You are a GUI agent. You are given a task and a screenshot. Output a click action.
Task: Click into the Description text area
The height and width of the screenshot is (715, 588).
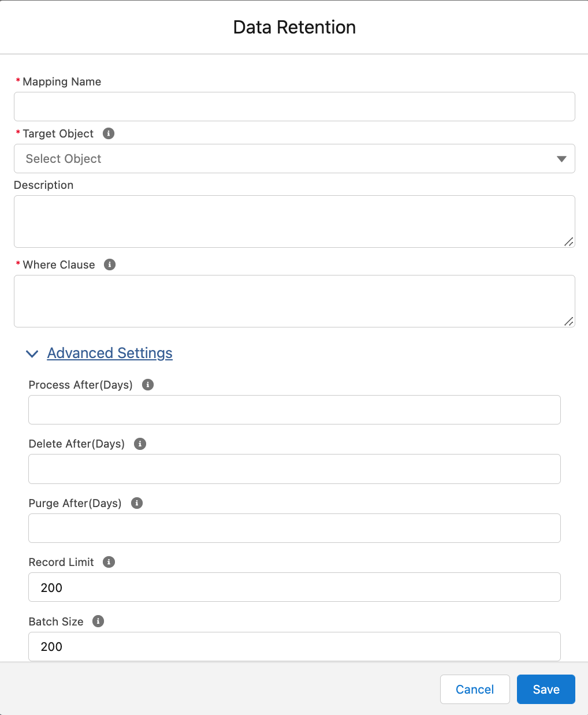coord(294,221)
